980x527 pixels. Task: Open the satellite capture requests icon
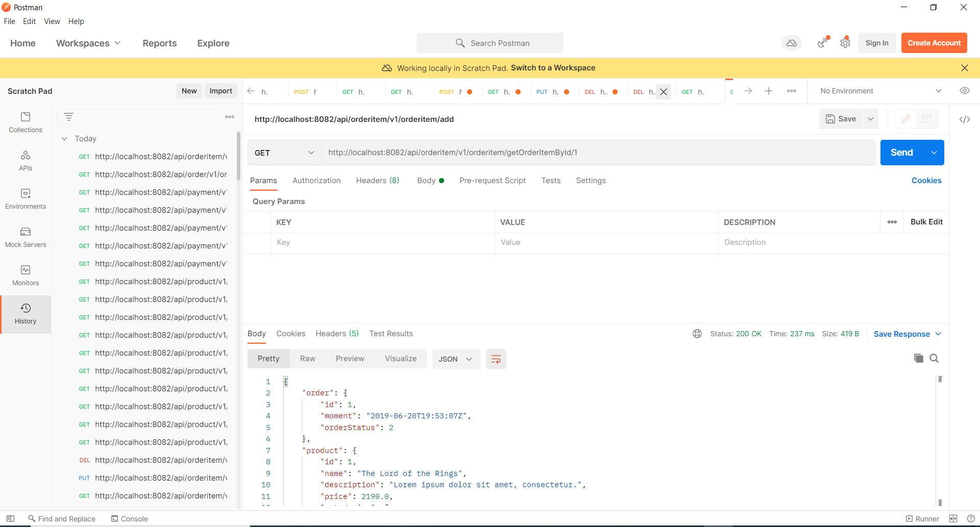tap(823, 43)
